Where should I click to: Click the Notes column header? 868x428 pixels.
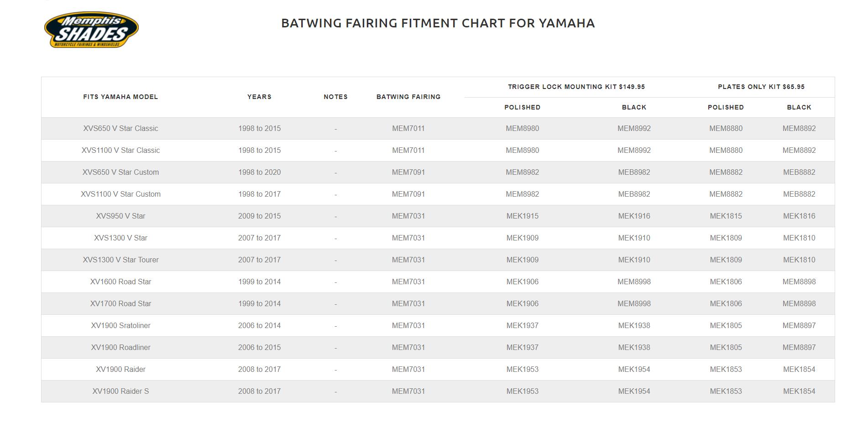point(335,97)
